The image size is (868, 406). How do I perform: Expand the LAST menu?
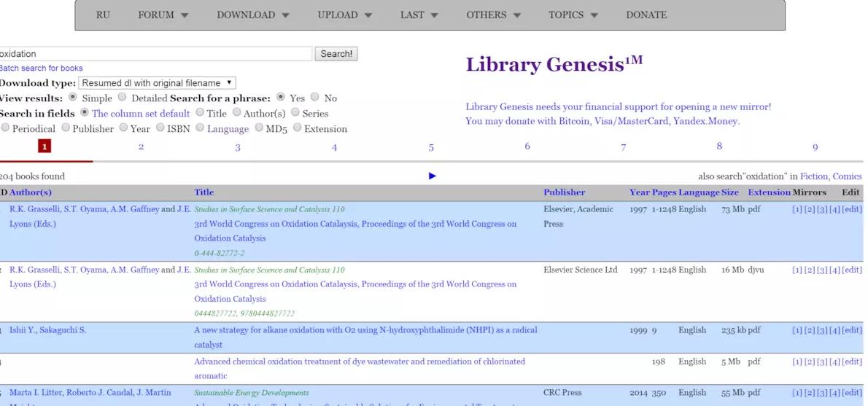419,15
